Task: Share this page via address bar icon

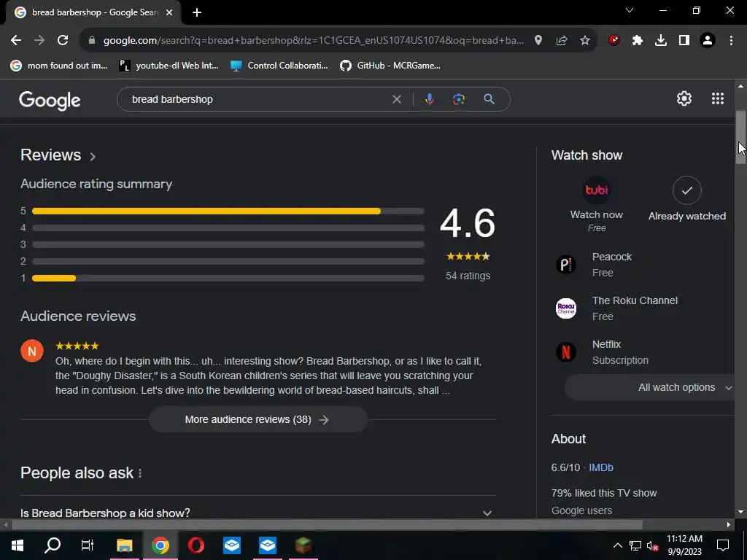Action: [x=562, y=40]
